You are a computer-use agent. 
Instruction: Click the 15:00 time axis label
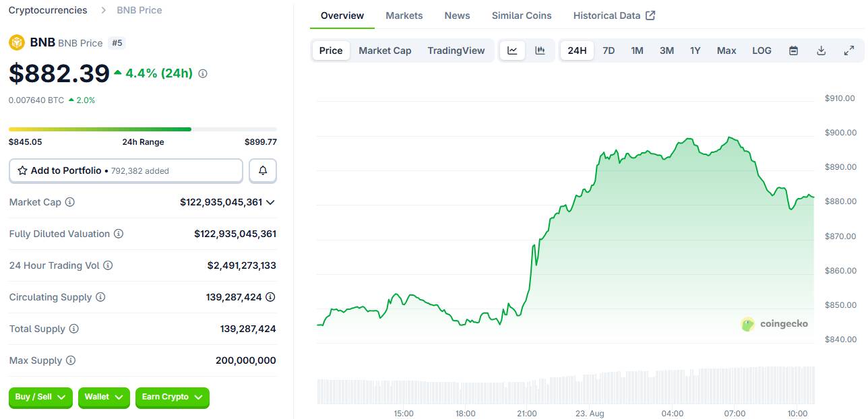click(404, 414)
